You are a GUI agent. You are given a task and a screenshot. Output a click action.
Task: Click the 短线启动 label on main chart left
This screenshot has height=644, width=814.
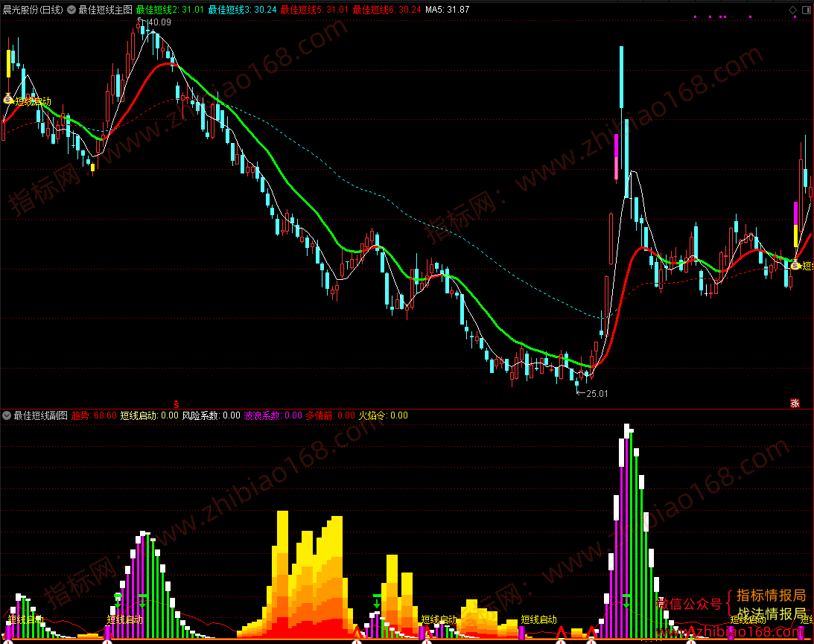click(x=34, y=102)
